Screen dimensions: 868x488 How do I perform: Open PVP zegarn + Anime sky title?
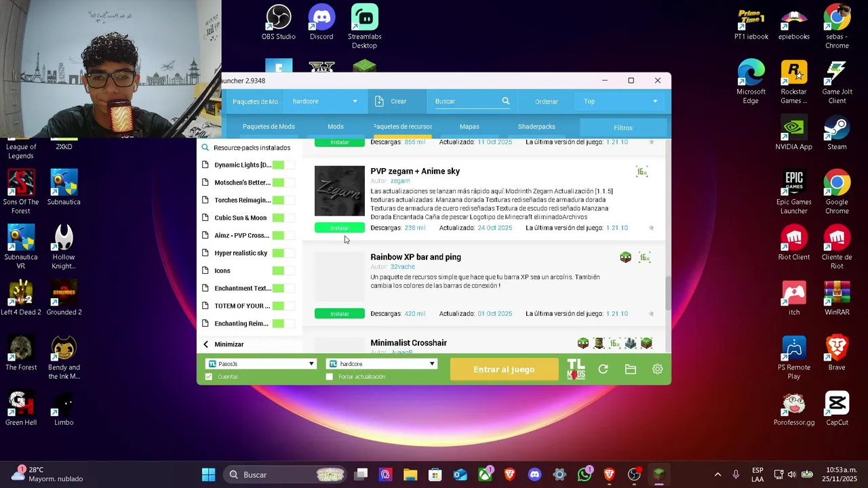(x=415, y=171)
